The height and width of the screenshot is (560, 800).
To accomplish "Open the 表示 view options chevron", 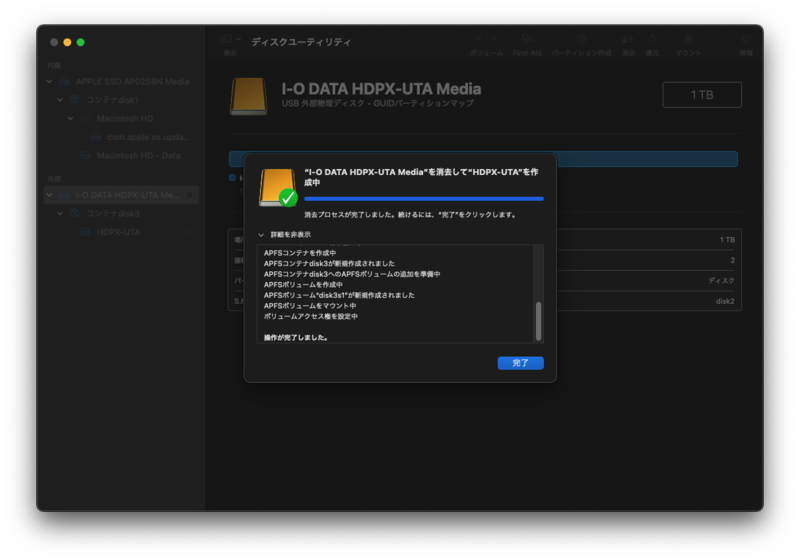I will coord(238,39).
